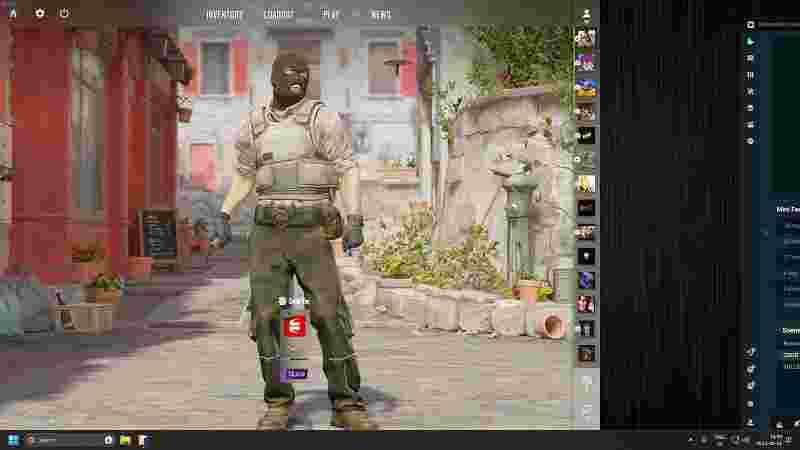Click the profile icon above friends list

tap(586, 15)
